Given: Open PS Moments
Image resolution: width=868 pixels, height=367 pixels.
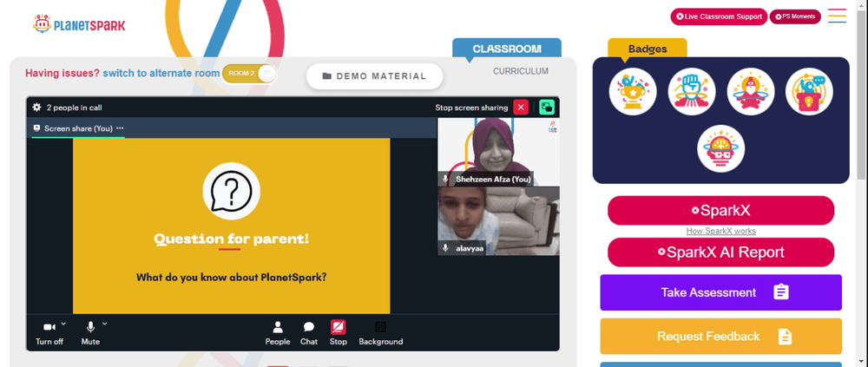Looking at the screenshot, I should 795,16.
